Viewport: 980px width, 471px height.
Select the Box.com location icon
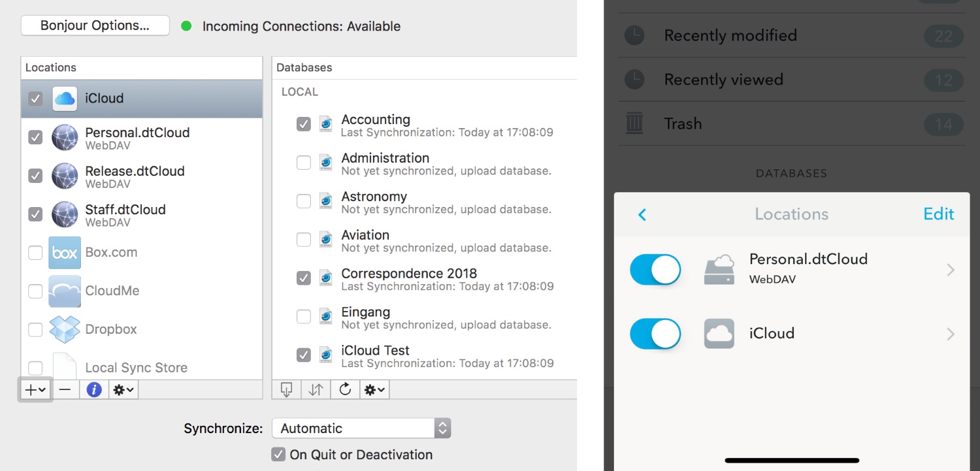coord(65,252)
